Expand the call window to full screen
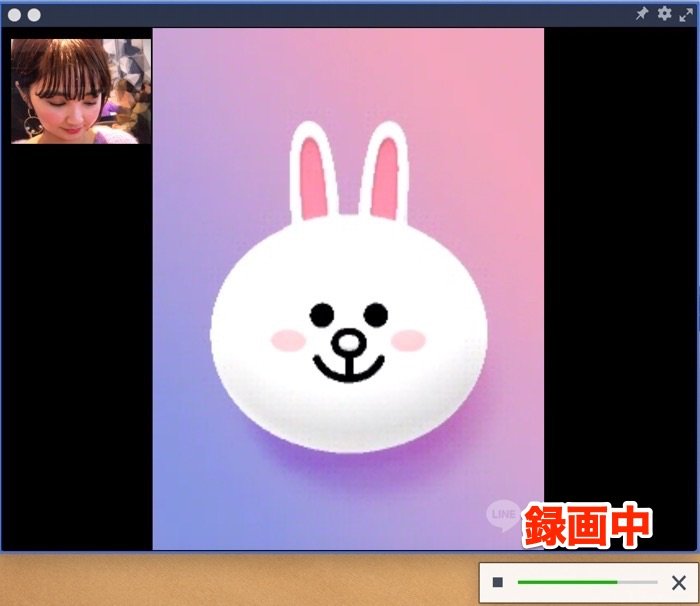This screenshot has height=606, width=700. click(x=686, y=14)
